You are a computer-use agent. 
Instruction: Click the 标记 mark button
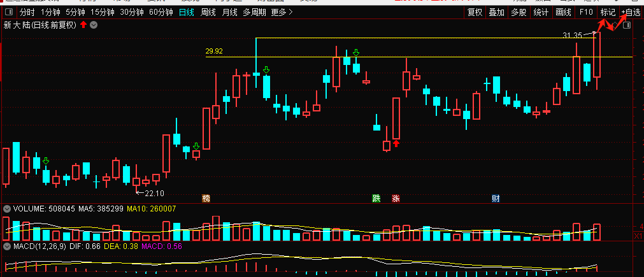pos(608,12)
